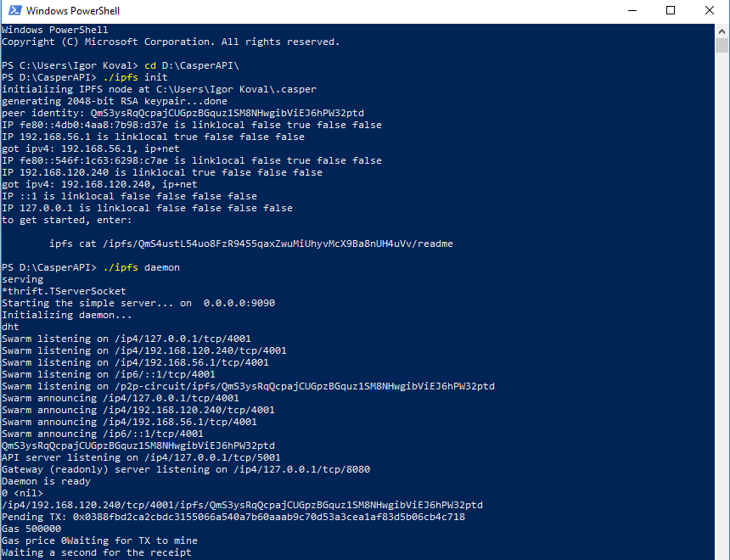Click the 'Windows PowerShell' title bar text
Image resolution: width=730 pixels, height=560 pixels.
coord(73,11)
